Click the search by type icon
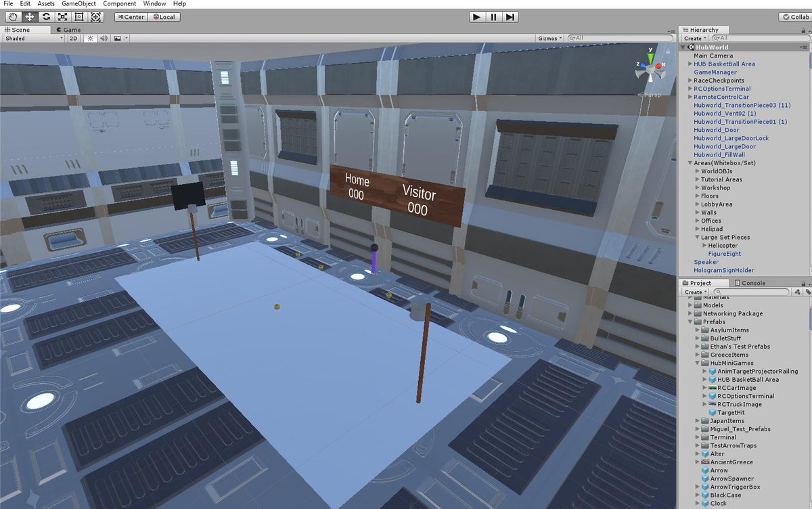Image resolution: width=812 pixels, height=509 pixels. pos(797,292)
